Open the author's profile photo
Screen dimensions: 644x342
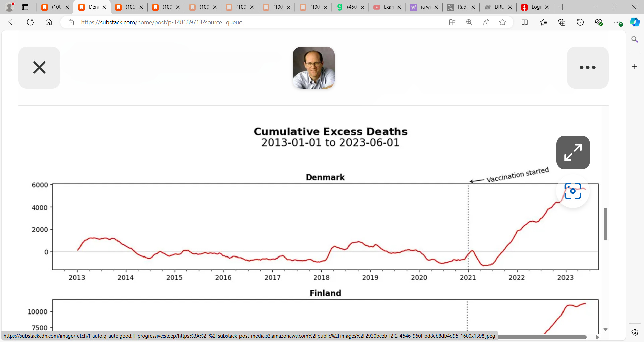click(x=314, y=67)
